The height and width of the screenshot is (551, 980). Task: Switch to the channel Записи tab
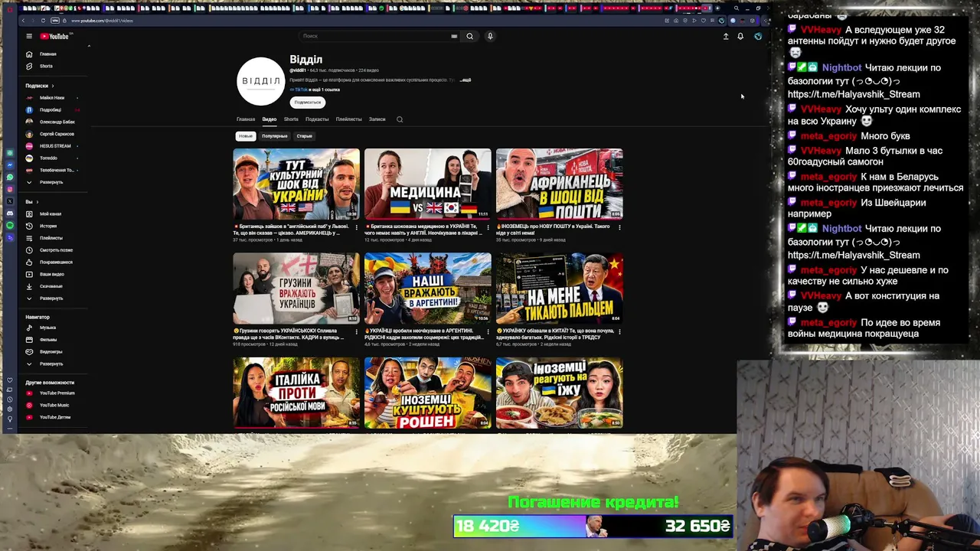click(377, 119)
